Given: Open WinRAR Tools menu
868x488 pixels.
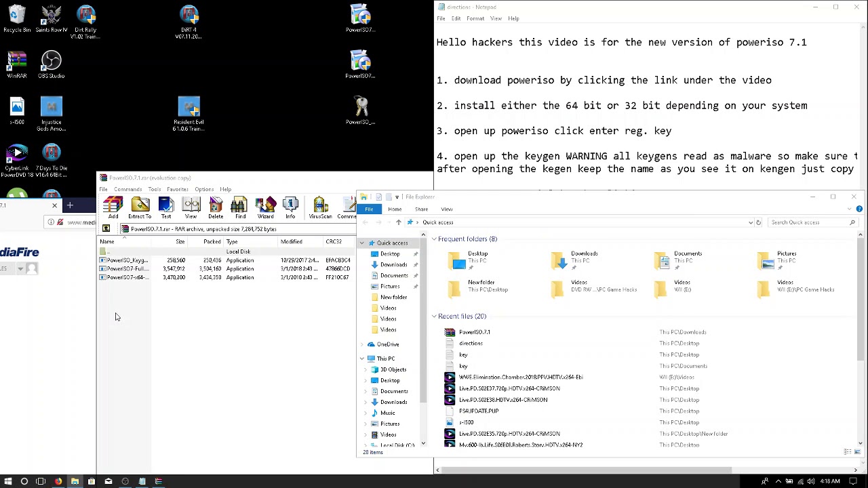Looking at the screenshot, I should tap(155, 189).
